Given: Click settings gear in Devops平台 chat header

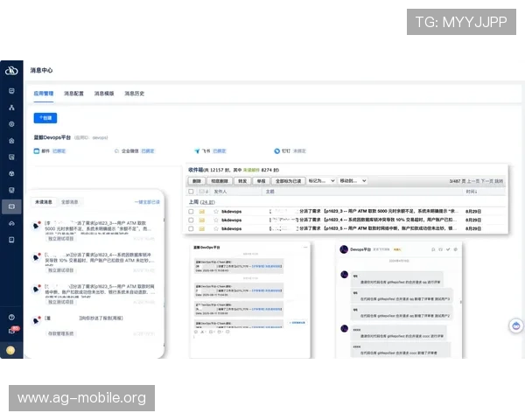Looking at the screenshot, I should point(455,249).
